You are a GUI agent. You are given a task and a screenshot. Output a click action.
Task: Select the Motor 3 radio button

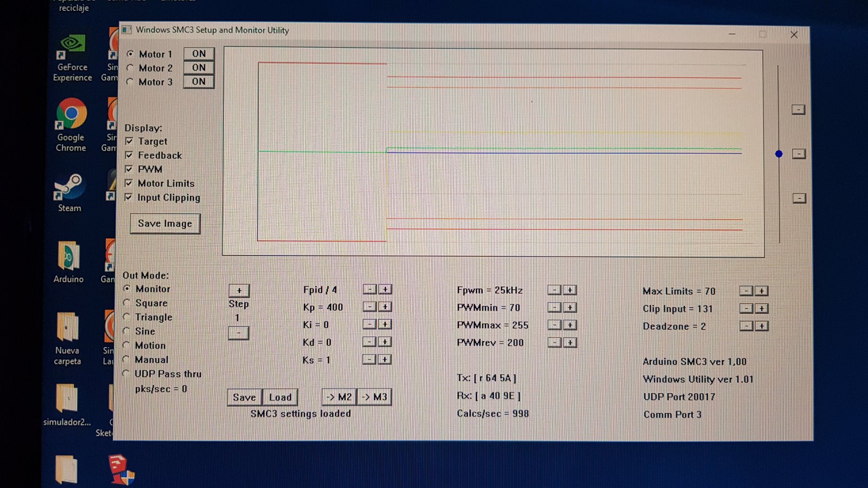coord(130,82)
